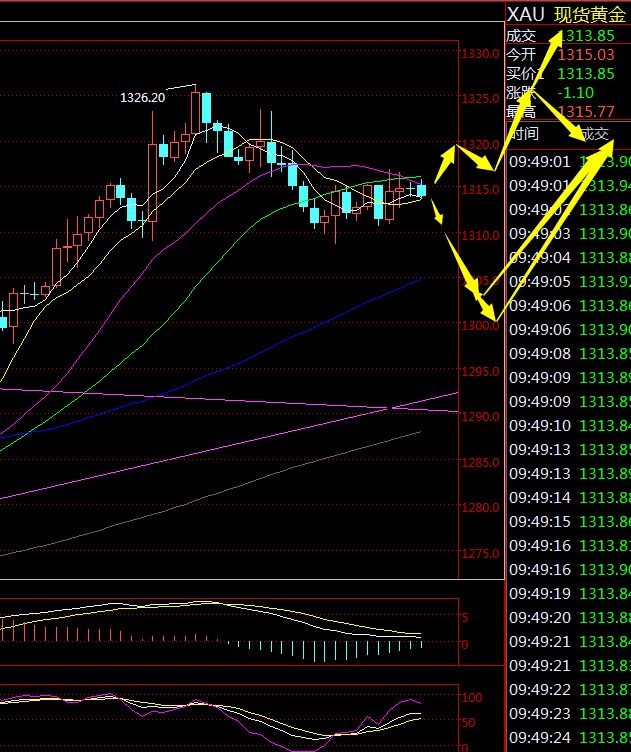This screenshot has width=631, height=752.
Task: Select the 1313.85 value beside 买价1
Action: 586,74
